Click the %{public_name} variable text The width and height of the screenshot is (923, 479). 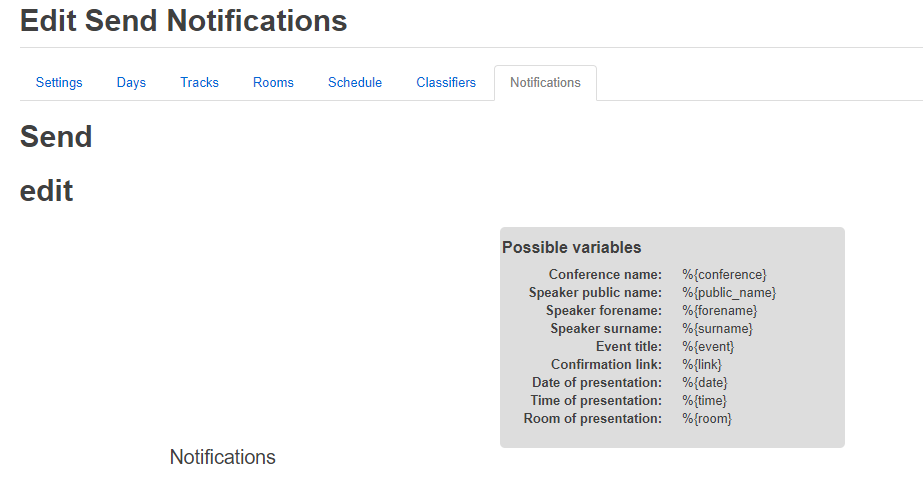click(x=729, y=292)
